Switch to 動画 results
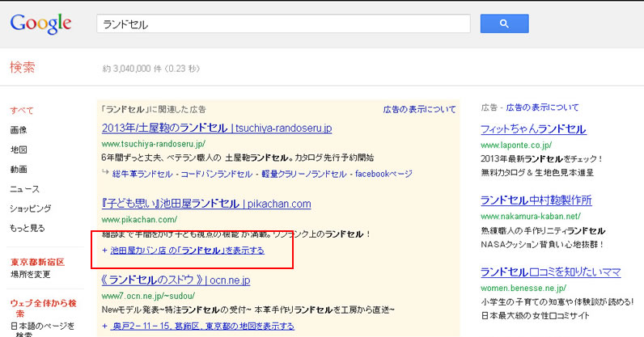The height and width of the screenshot is (337, 644). [x=19, y=169]
